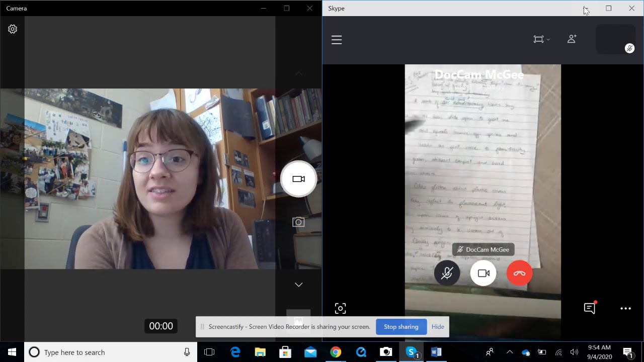Hide the Screencastify sharing bar
This screenshot has width=644, height=362.
point(438,327)
